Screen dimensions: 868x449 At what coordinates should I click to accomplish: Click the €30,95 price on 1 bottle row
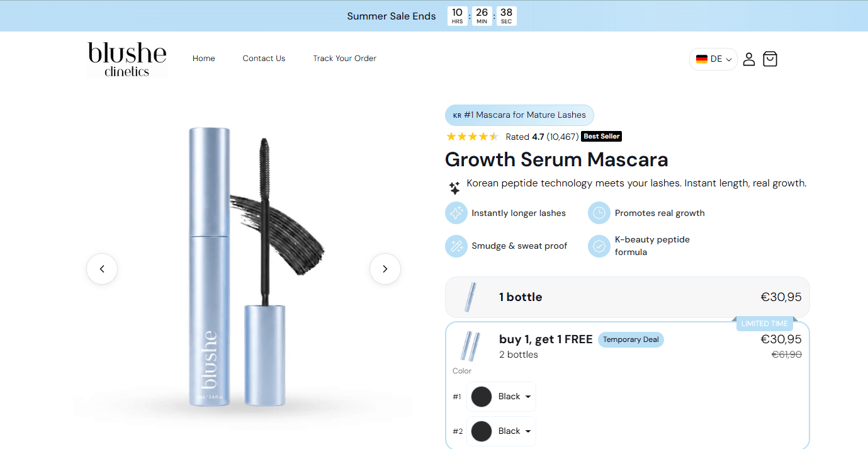781,297
